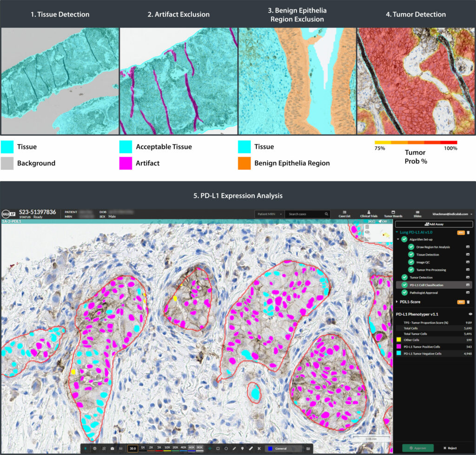Click the help question mark icon
This screenshot has height=455, width=476.
tap(94, 448)
